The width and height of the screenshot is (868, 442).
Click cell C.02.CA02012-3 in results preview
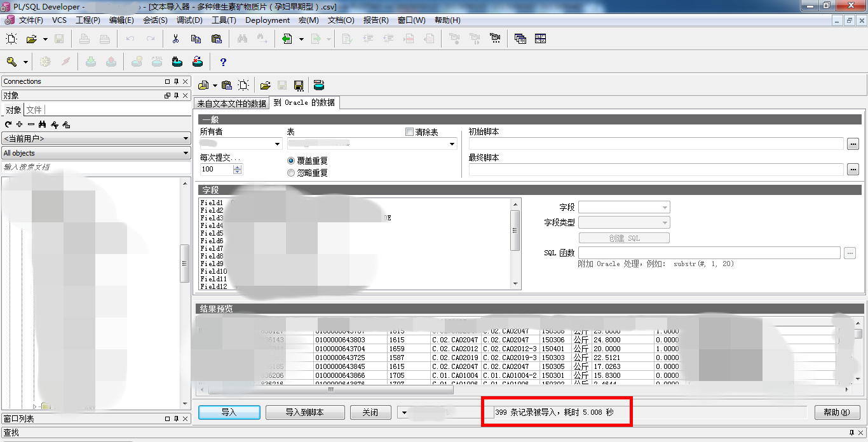[510, 349]
